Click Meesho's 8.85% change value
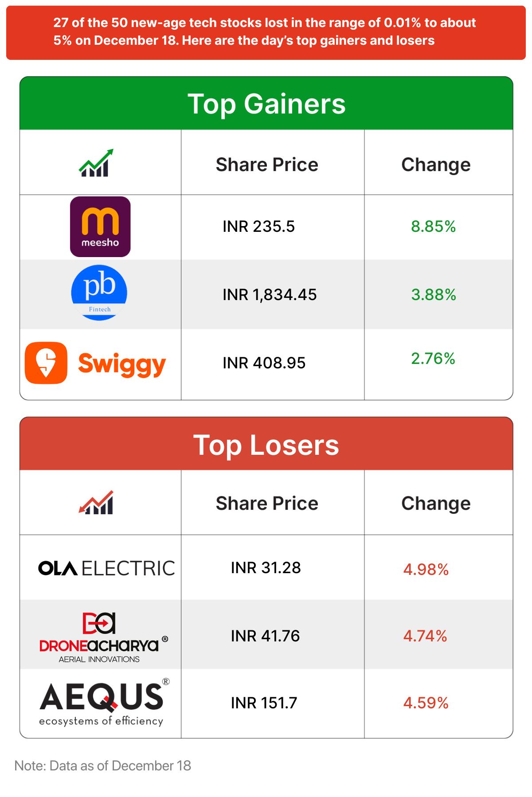The height and width of the screenshot is (797, 532). [x=433, y=227]
